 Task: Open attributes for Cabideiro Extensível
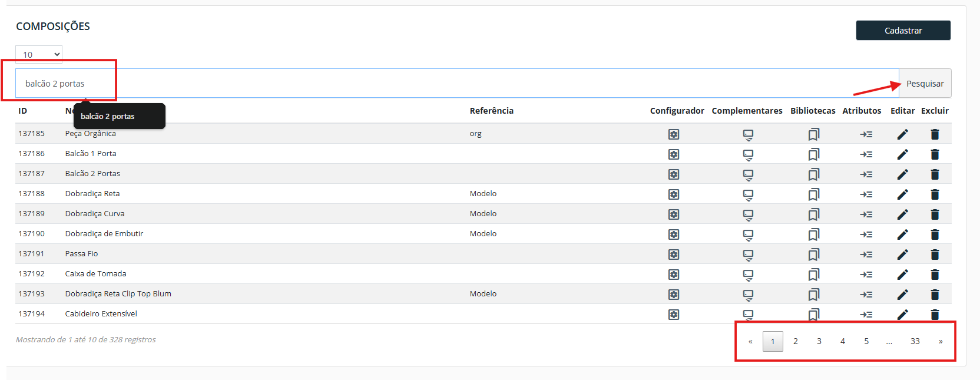(x=866, y=315)
